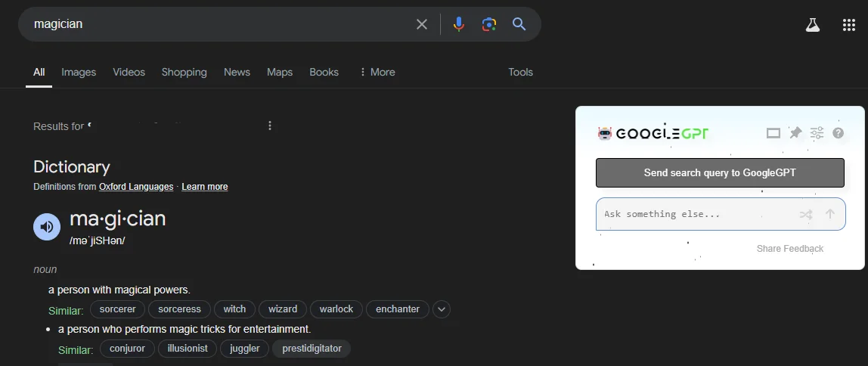Image resolution: width=868 pixels, height=366 pixels.
Task: Open GoogleGPT settings sliders icon
Action: click(x=817, y=133)
